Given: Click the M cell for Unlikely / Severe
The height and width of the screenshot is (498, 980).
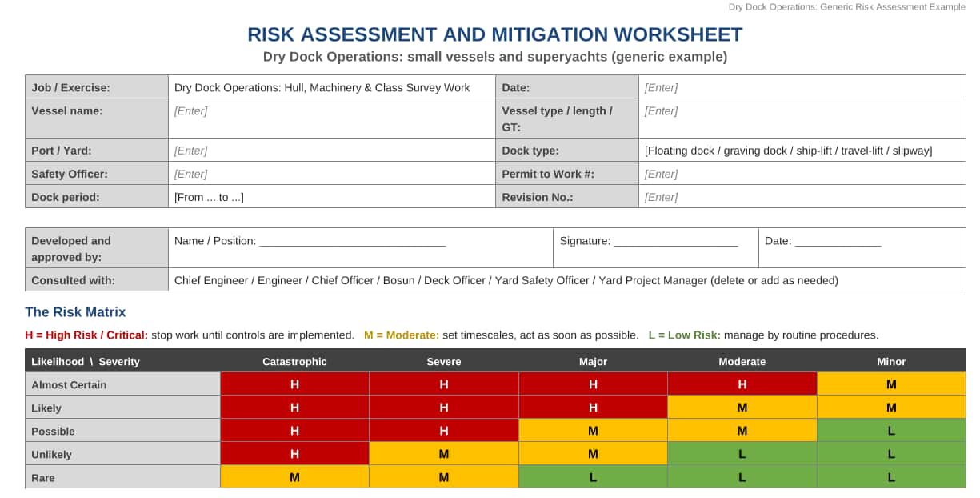Looking at the screenshot, I should (444, 454).
